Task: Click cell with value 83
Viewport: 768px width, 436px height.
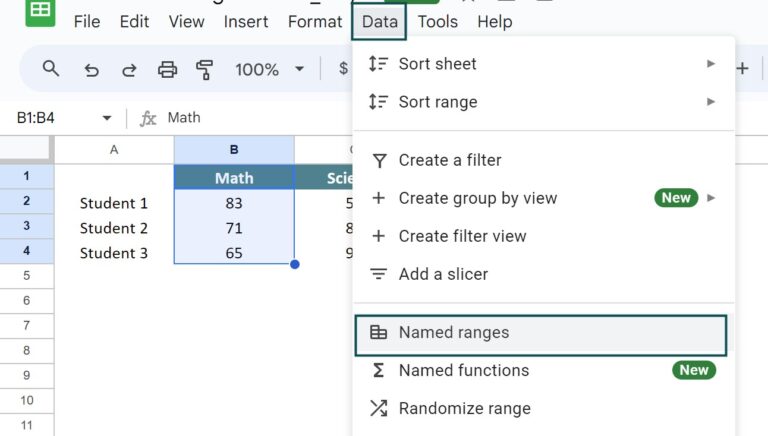Action: (x=234, y=202)
